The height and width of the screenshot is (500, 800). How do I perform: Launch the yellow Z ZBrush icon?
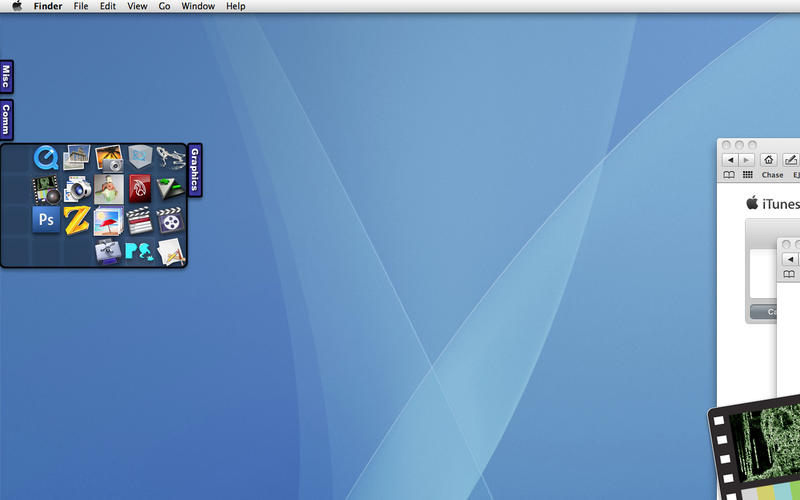coord(77,220)
